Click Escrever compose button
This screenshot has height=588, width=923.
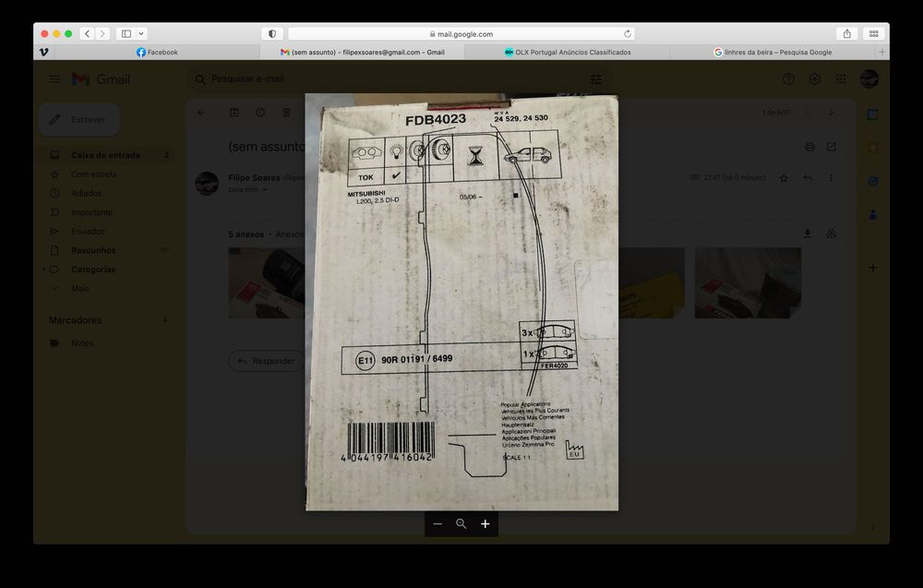[x=78, y=119]
